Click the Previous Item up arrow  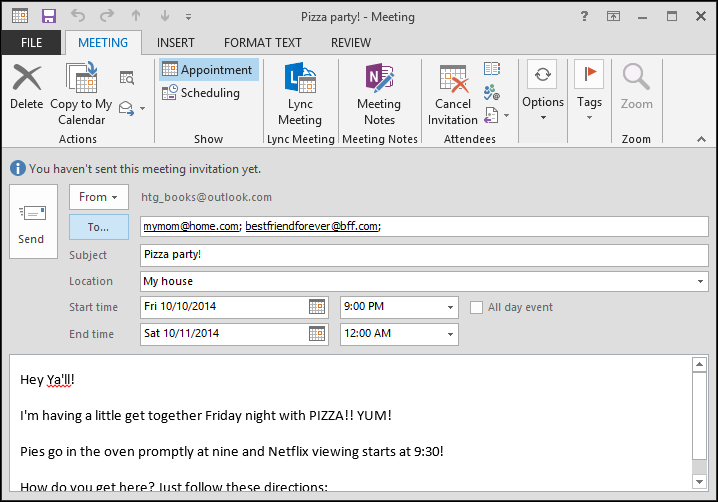tap(136, 16)
